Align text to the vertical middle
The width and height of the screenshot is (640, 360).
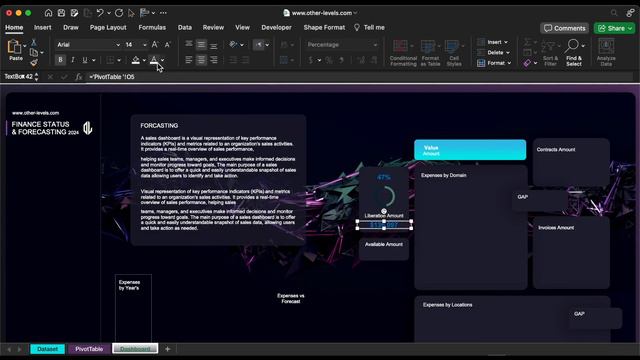(201, 44)
